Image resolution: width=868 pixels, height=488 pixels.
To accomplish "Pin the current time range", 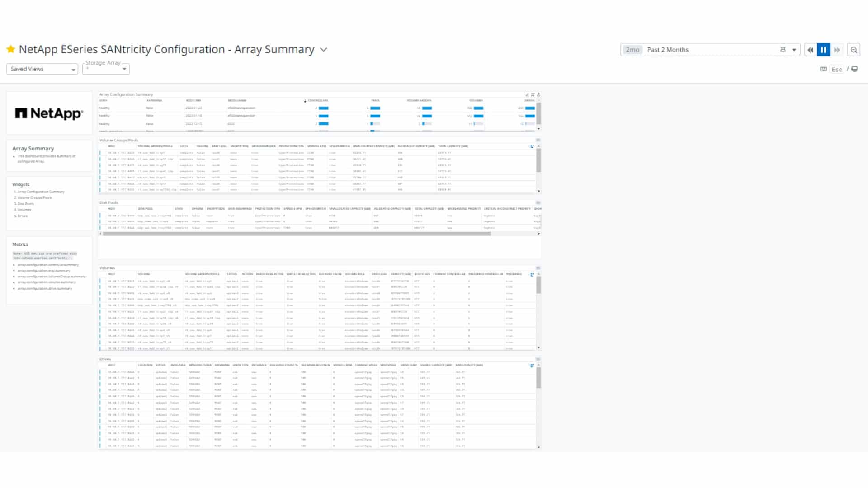I will [783, 50].
